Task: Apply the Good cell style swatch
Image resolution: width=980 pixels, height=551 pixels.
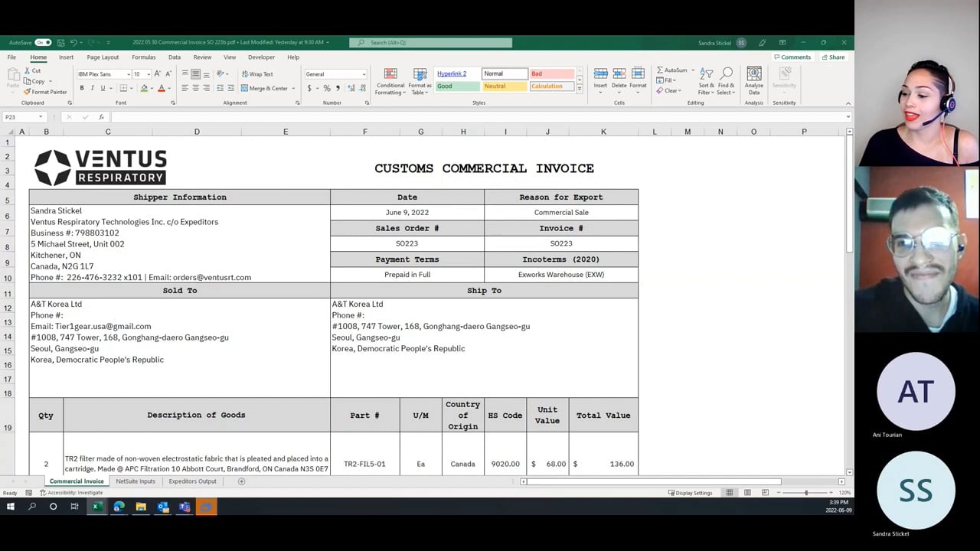Action: pyautogui.click(x=457, y=86)
